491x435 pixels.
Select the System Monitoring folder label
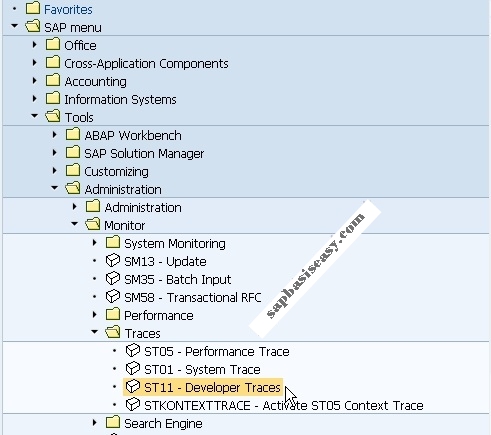click(175, 244)
